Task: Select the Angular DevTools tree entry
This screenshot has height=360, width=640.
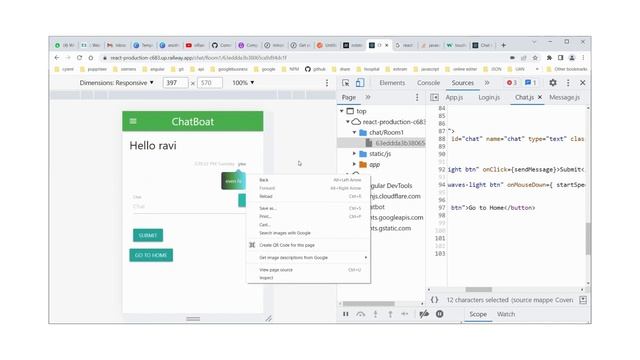Action: point(391,186)
